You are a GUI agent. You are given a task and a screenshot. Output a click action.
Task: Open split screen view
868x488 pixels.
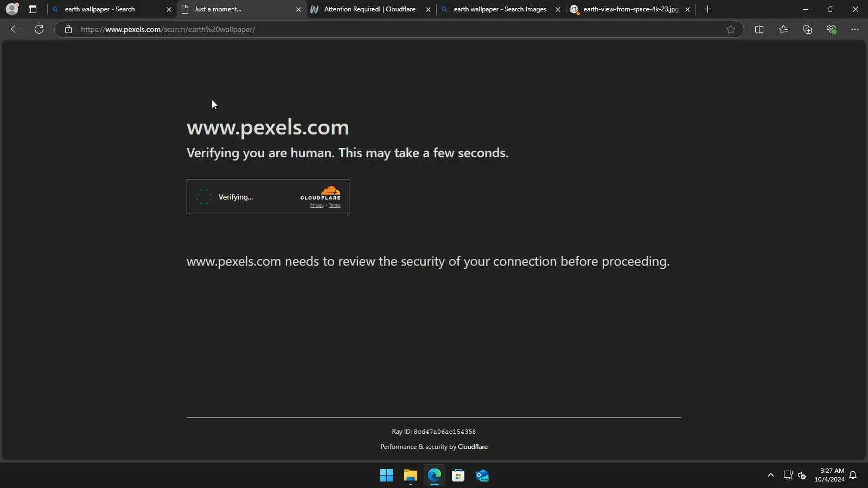pos(759,29)
